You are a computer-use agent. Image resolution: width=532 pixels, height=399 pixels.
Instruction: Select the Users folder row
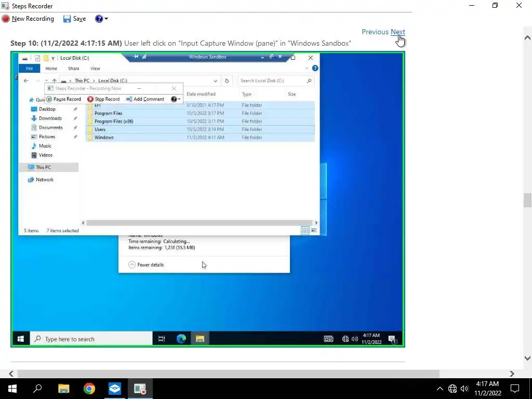point(200,129)
